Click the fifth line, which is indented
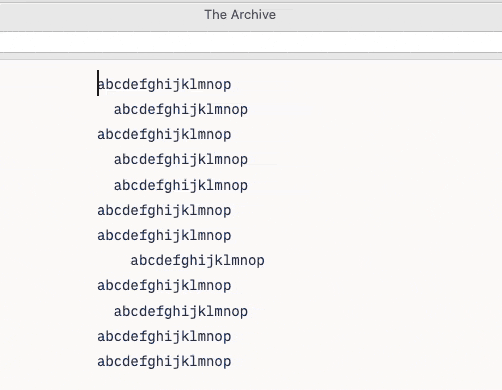Viewport: 502px width, 390px height. [181, 186]
